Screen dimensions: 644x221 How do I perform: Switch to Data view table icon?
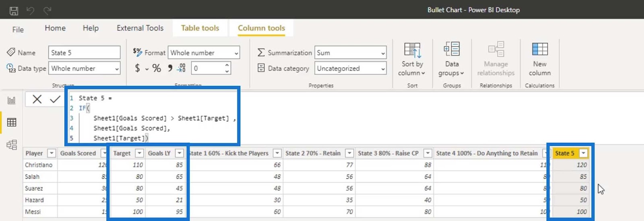pos(12,122)
